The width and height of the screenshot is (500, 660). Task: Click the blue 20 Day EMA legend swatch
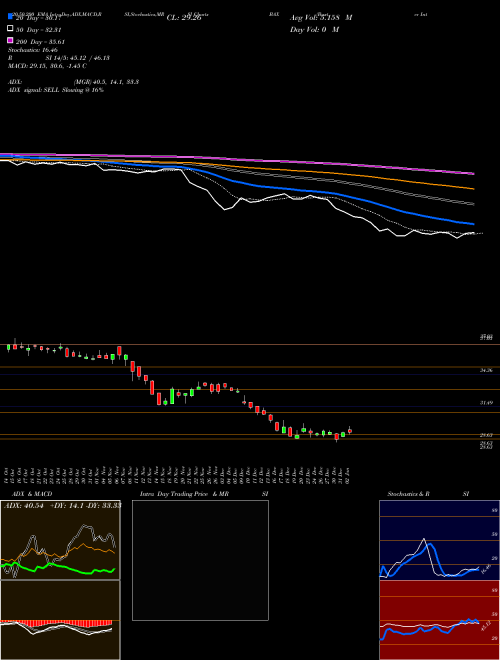(x=10, y=17)
